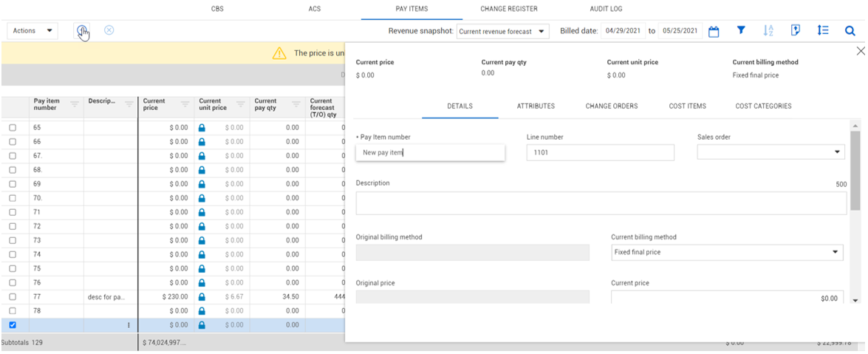Open the Revenue snapshot dropdown

point(502,32)
